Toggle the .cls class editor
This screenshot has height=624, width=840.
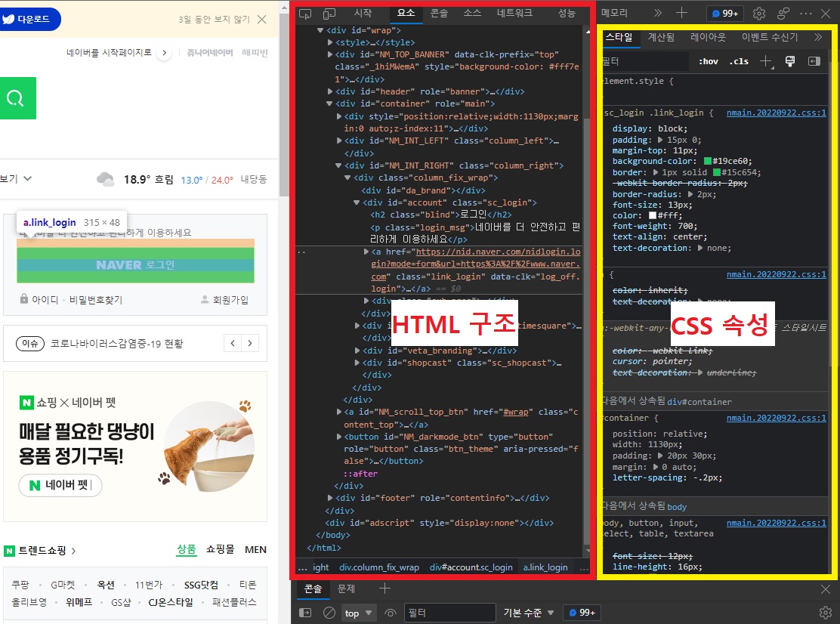739,61
